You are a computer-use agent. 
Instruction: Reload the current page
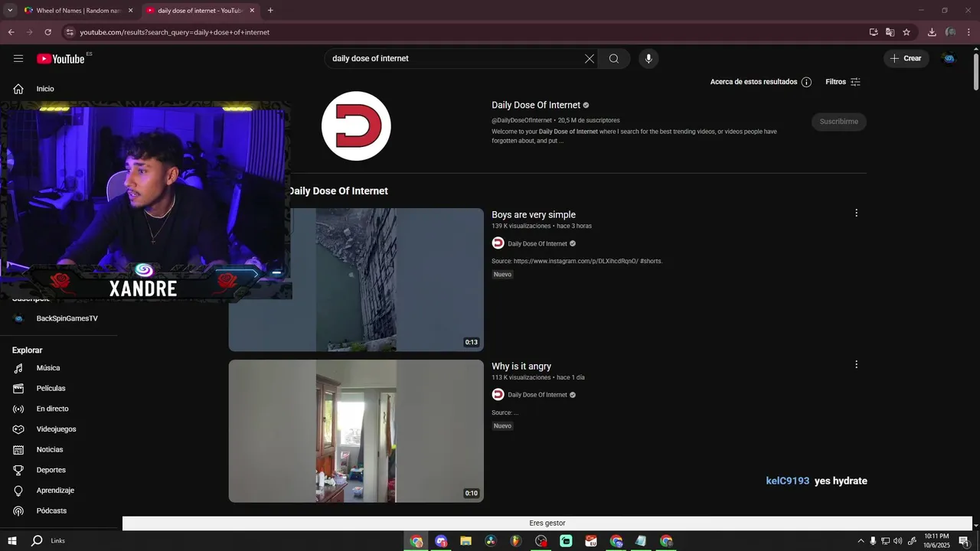tap(47, 32)
